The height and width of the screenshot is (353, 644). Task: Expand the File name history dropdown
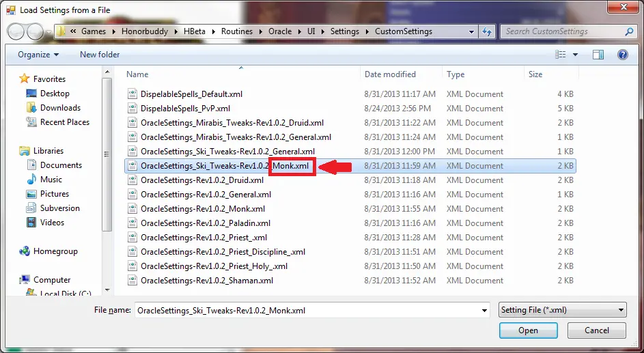tap(484, 310)
